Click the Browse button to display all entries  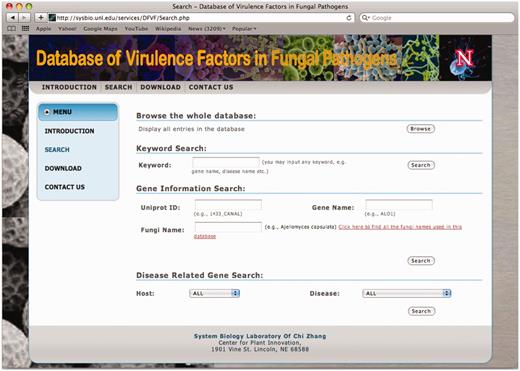[421, 129]
